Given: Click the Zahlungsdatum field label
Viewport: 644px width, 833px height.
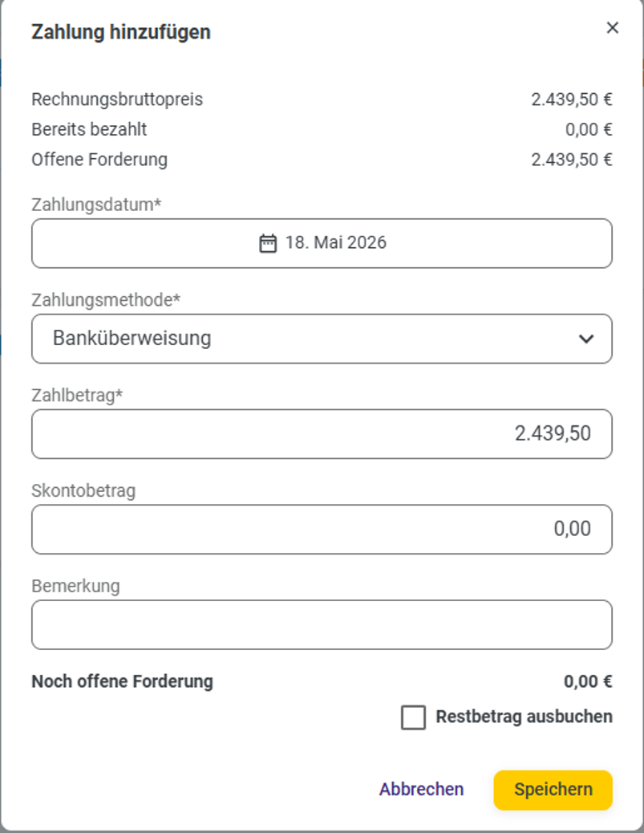Looking at the screenshot, I should [x=96, y=205].
